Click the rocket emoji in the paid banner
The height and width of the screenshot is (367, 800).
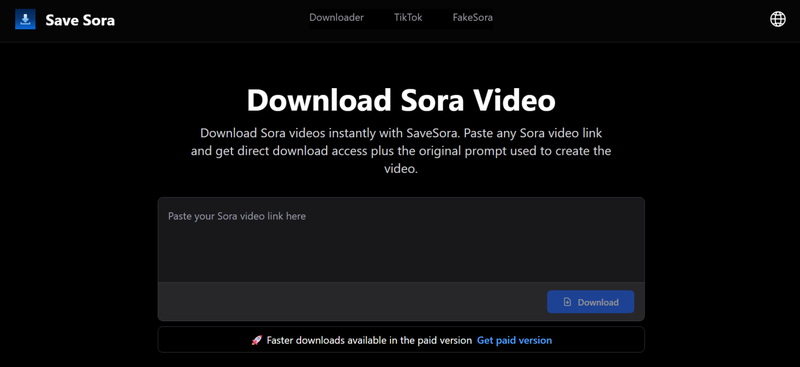[x=257, y=340]
